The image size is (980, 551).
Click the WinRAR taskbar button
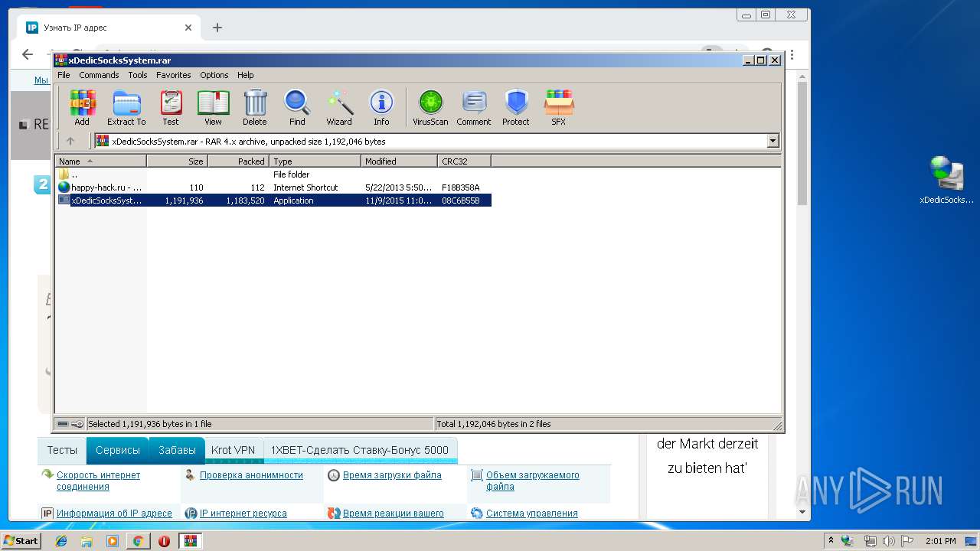tap(190, 541)
